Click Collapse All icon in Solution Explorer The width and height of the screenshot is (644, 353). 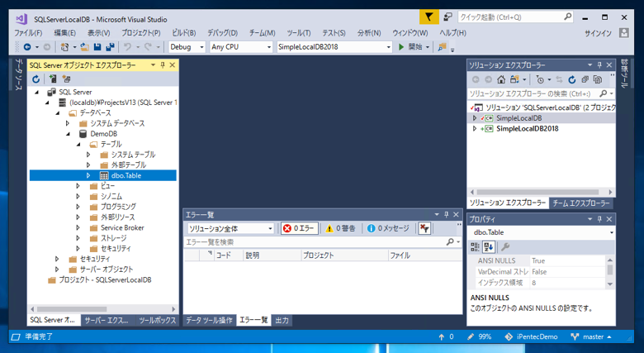(585, 79)
